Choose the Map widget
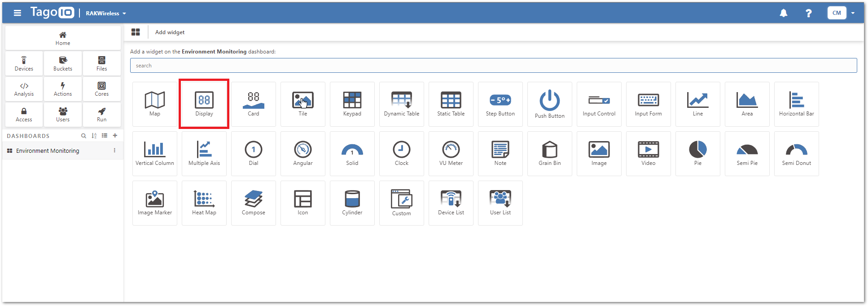Image resolution: width=868 pixels, height=306 pixels. point(155,104)
